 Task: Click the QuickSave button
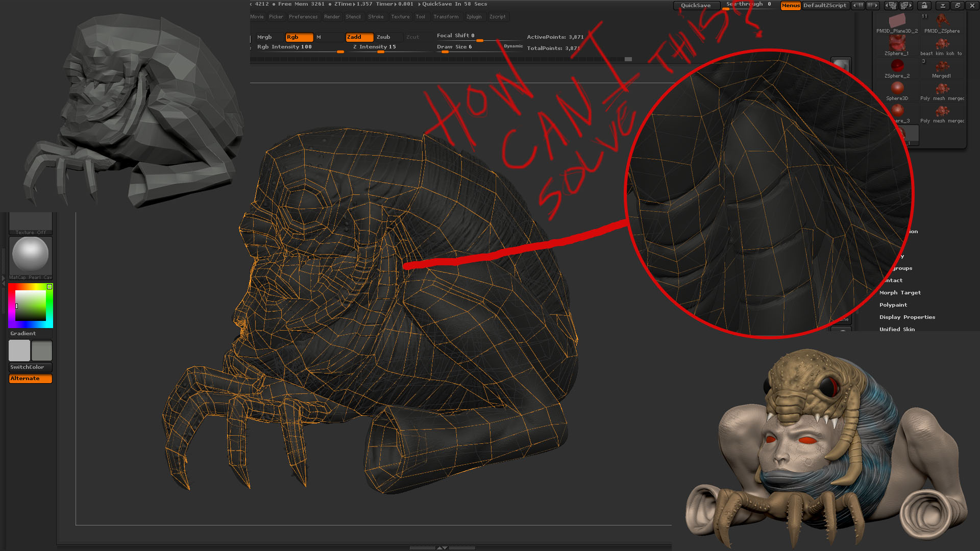click(696, 6)
